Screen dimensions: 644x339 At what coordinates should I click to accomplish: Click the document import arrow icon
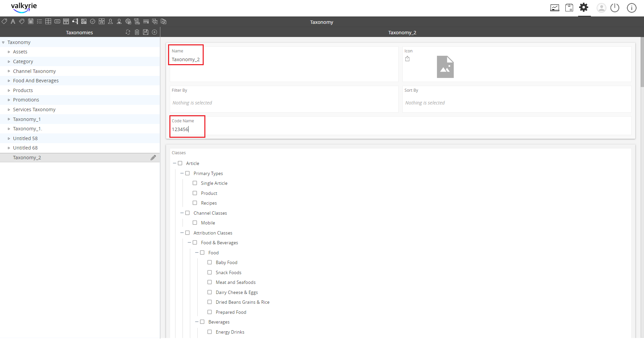click(x=164, y=22)
